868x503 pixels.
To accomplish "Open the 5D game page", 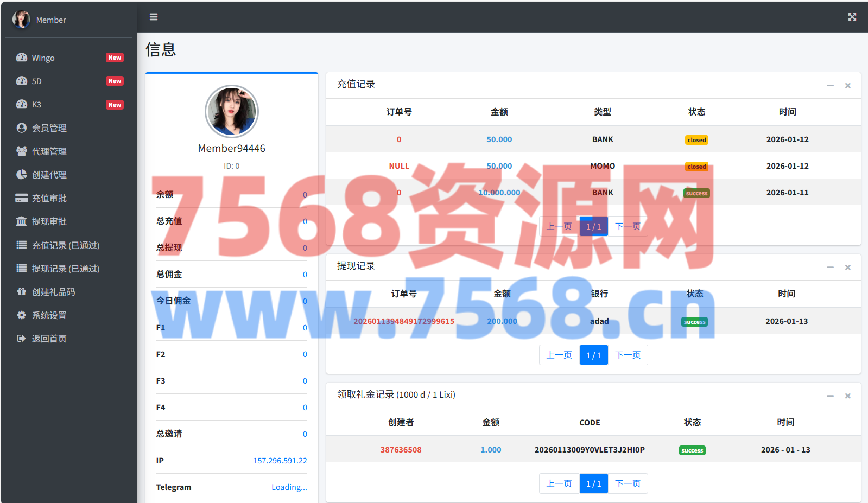I will tap(37, 81).
